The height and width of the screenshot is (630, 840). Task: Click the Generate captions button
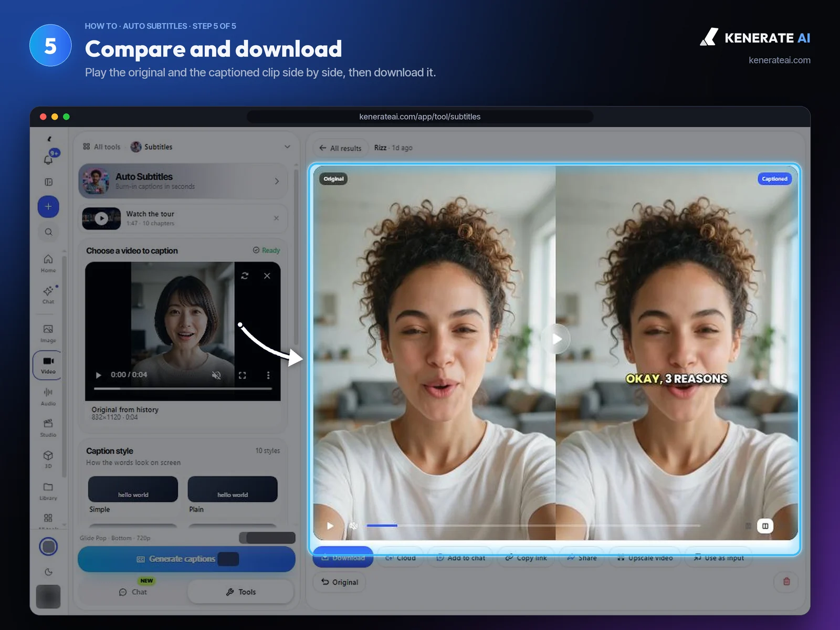186,559
